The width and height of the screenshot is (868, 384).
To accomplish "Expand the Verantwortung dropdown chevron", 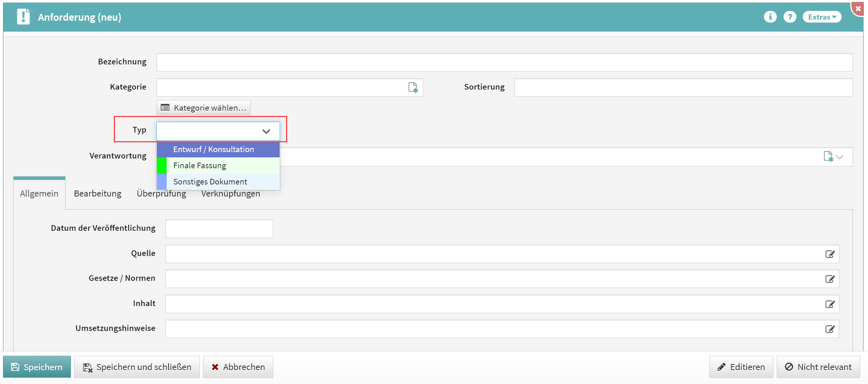I will (x=840, y=157).
